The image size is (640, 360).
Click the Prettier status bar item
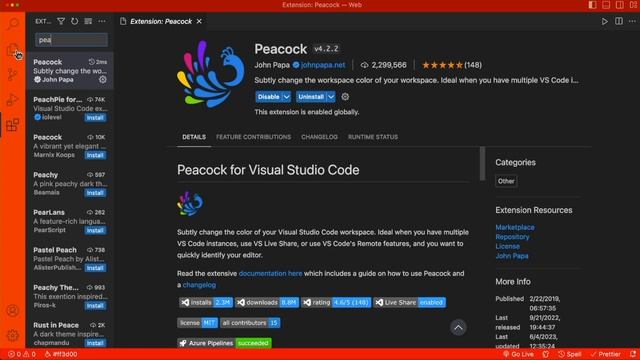point(606,354)
